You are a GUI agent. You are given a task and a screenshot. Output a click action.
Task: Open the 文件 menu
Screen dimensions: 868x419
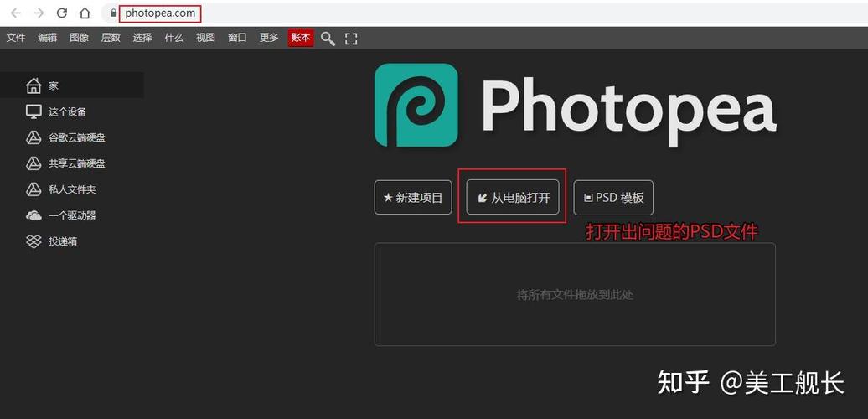point(16,38)
